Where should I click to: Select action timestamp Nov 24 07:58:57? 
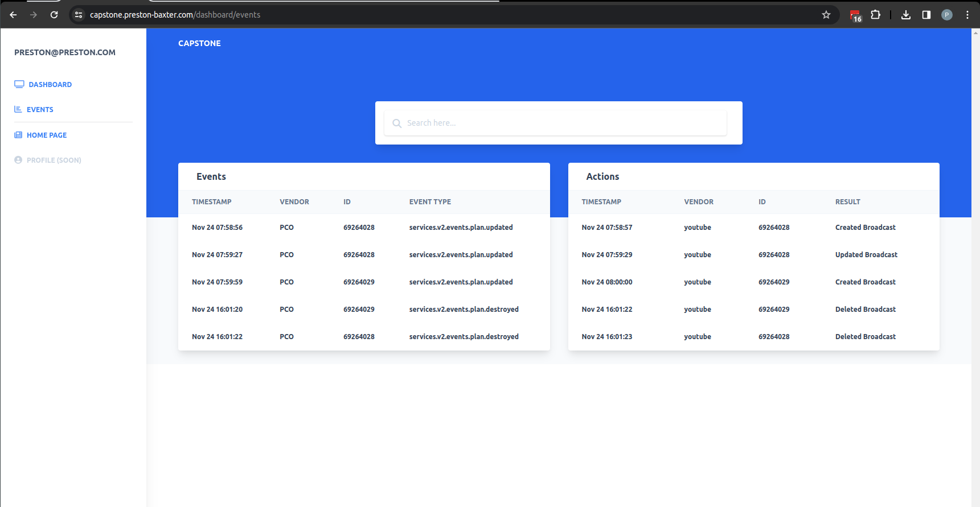(x=607, y=228)
